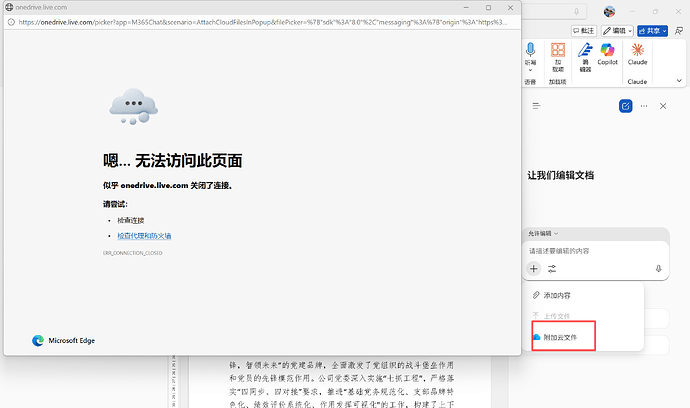
Task: Collapse the ribbon using bottom-right chevron
Action: [x=679, y=81]
